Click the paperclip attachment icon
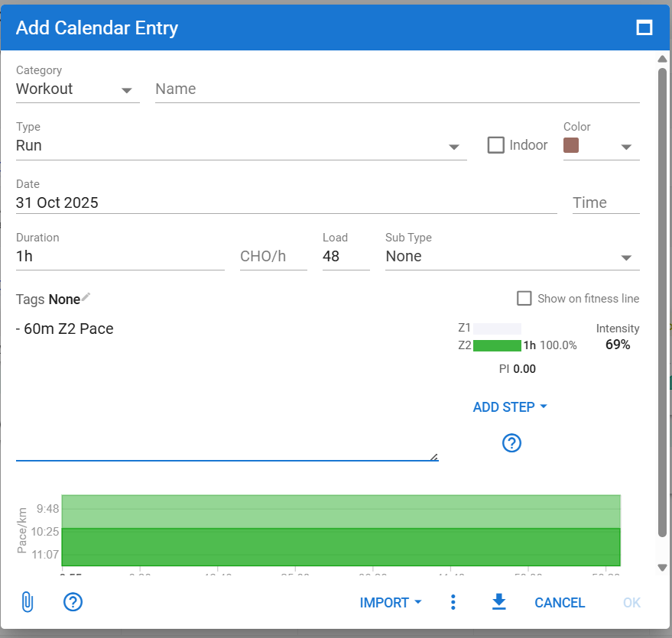The width and height of the screenshot is (672, 638). point(27,602)
